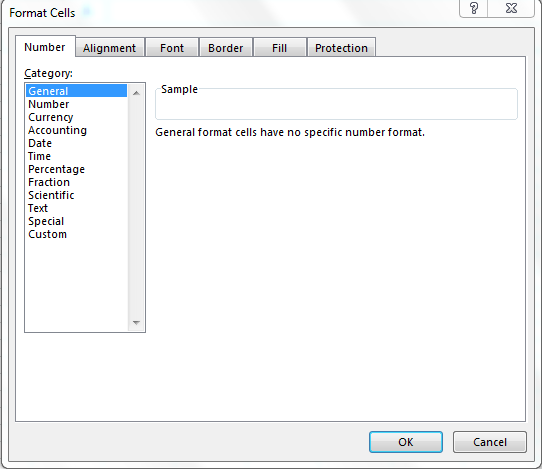Choose the Custom category

(48, 234)
